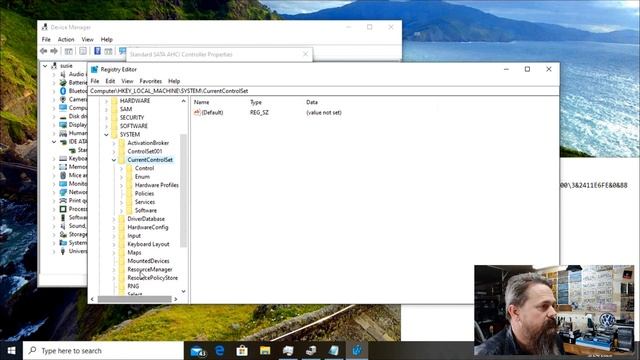This screenshot has width=640, height=360.
Task: Click the blue active app icon on taskbar
Action: 357,351
